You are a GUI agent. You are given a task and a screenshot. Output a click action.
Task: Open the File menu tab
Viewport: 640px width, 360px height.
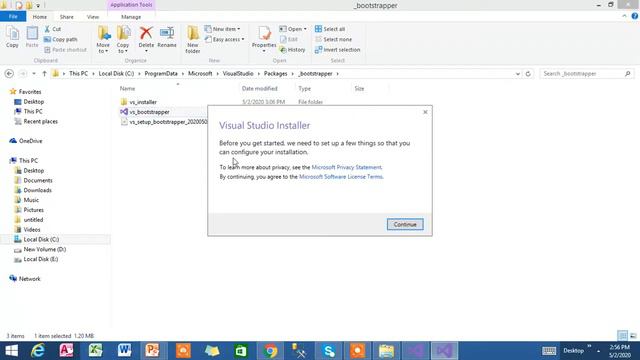click(x=13, y=17)
